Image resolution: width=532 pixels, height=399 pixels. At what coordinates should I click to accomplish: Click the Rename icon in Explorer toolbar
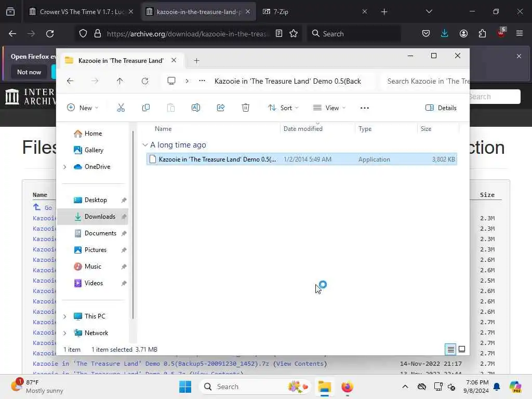(x=196, y=108)
